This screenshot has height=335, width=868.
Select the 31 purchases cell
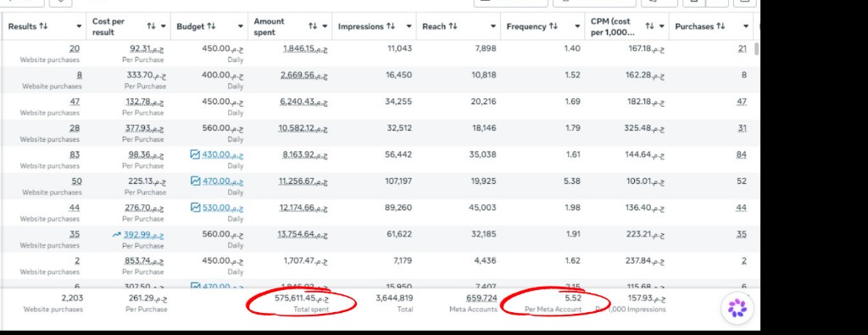pyautogui.click(x=742, y=128)
